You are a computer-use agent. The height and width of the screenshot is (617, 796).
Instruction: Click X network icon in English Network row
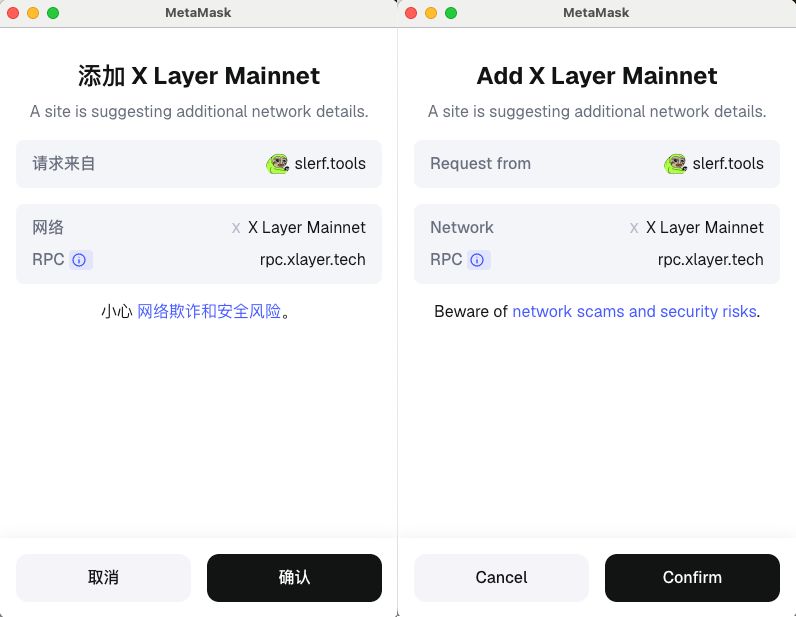coord(634,228)
